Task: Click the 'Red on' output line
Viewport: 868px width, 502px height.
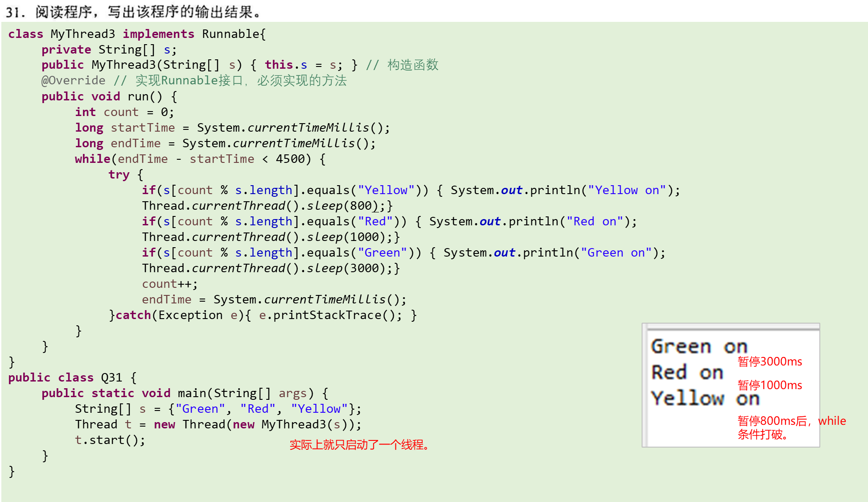Action: pos(687,373)
